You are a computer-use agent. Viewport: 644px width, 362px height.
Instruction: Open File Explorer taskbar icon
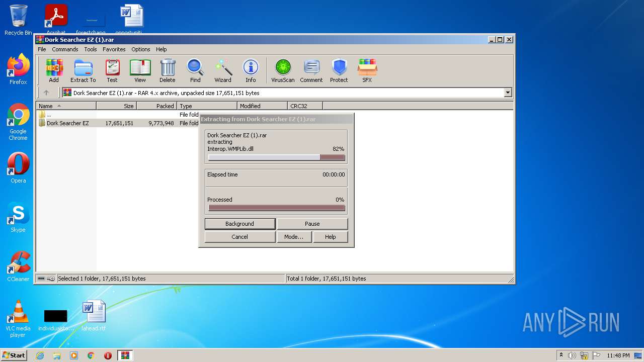tap(57, 355)
